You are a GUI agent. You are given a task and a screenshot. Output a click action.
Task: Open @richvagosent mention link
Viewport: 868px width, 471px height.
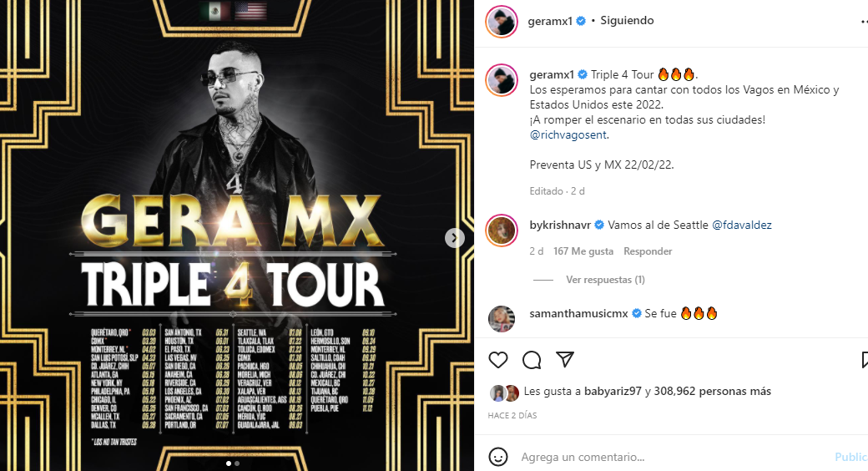568,134
